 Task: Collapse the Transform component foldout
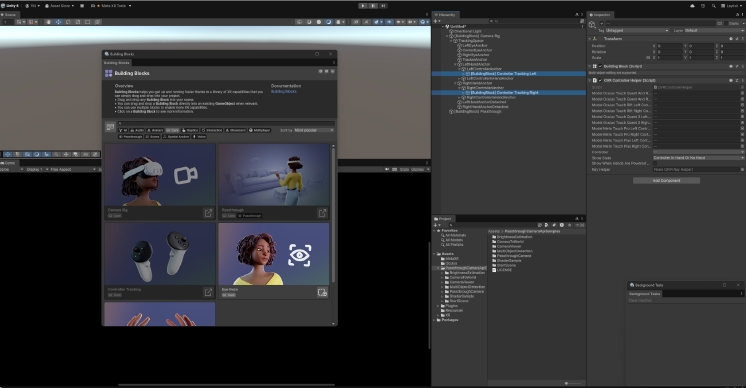tap(590, 39)
